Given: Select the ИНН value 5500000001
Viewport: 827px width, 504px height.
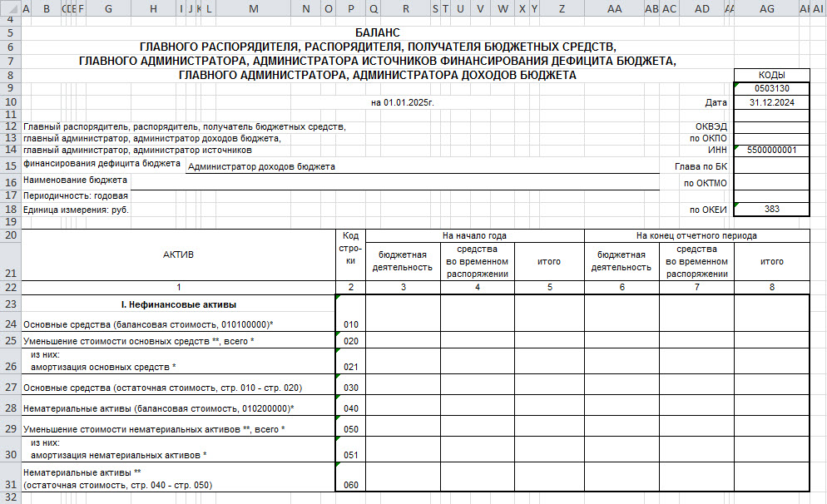Looking at the screenshot, I should point(771,151).
